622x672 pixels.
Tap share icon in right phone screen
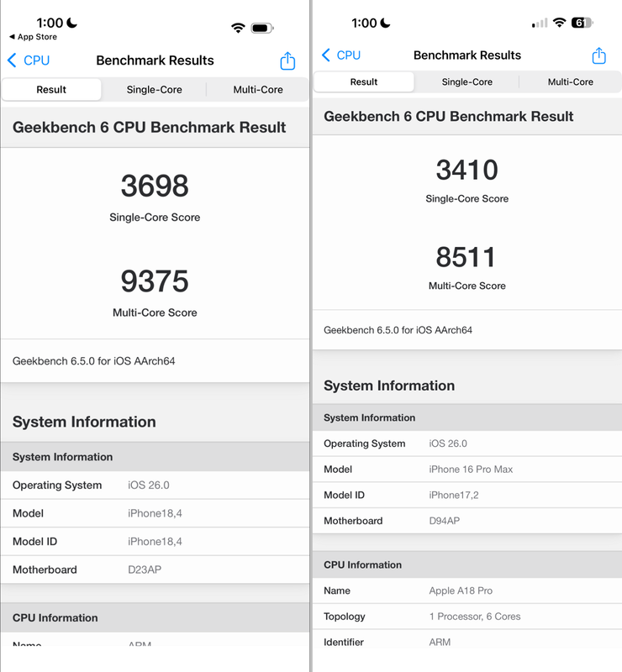[598, 55]
